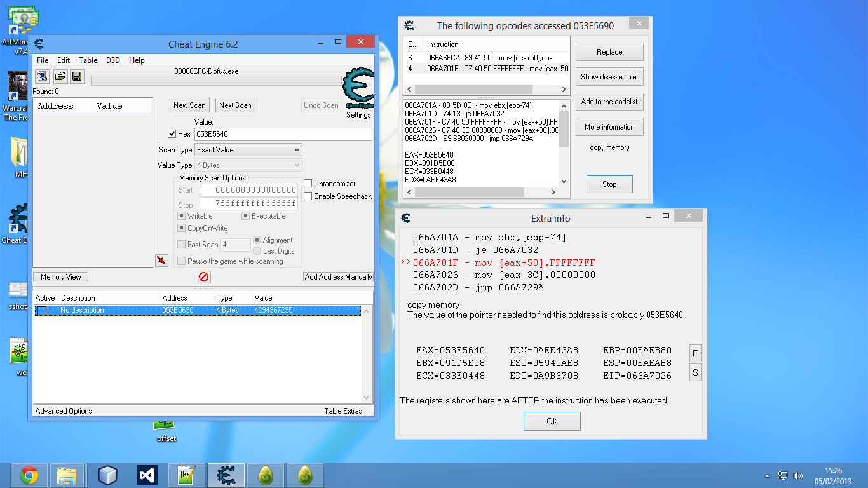The height and width of the screenshot is (488, 868).
Task: Click the save floppy disk icon
Action: tap(77, 77)
